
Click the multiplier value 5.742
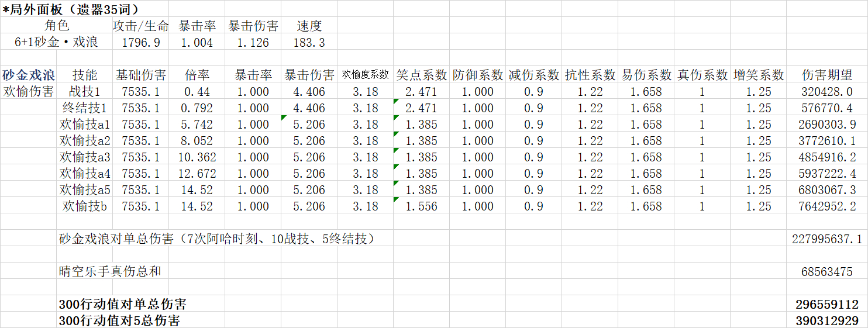[x=197, y=124]
